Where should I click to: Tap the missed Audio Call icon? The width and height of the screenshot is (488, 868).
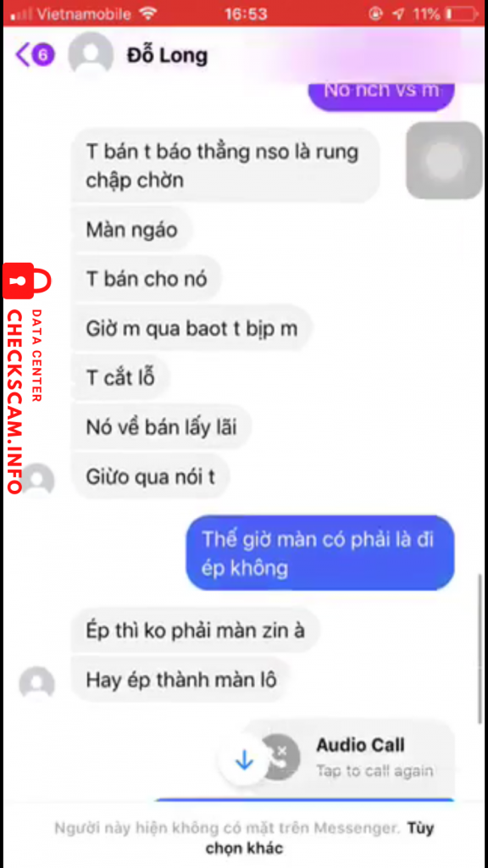(281, 758)
